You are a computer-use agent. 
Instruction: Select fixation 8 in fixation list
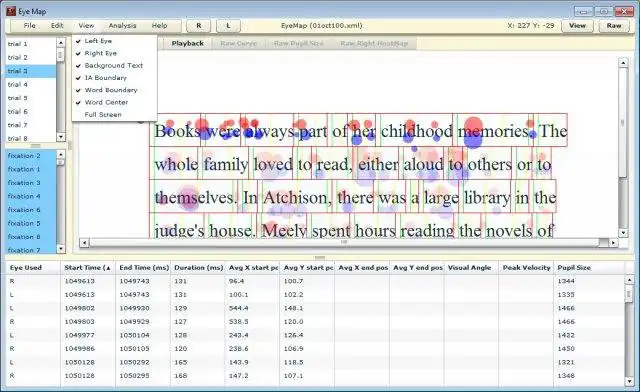(x=31, y=237)
